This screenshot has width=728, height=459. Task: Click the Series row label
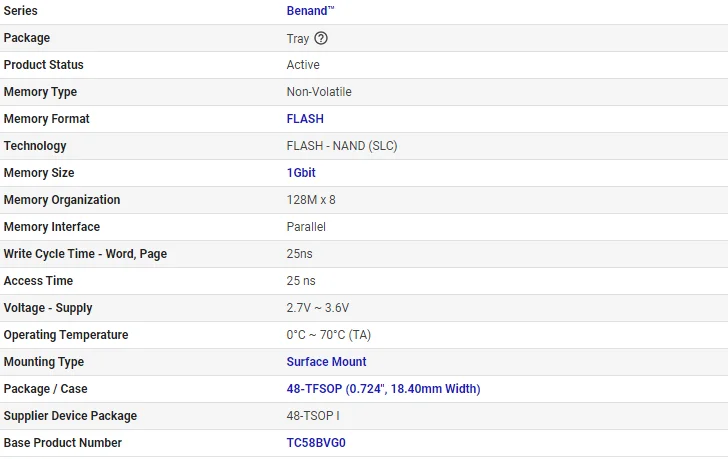tap(21, 11)
